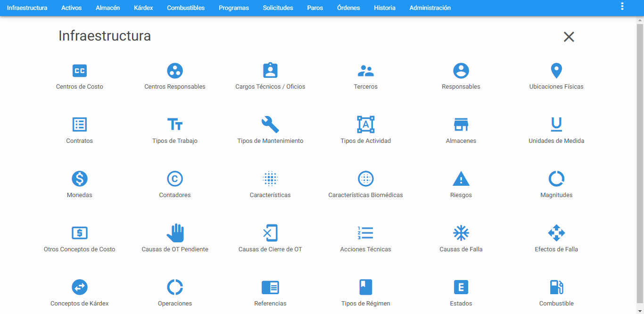Open the three-dot more options menu
The height and width of the screenshot is (314, 644).
(x=622, y=7)
